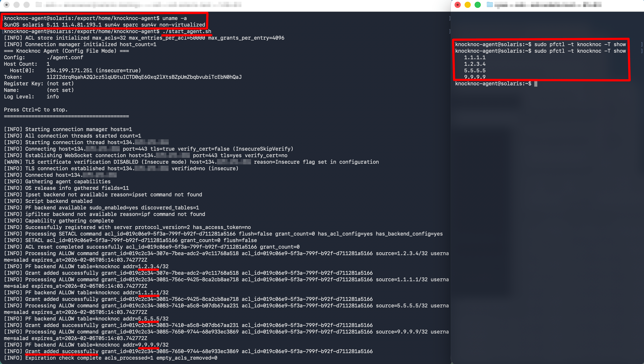
Task: Click the 1.1.1.1 entry in pfctl output
Action: [x=474, y=57]
